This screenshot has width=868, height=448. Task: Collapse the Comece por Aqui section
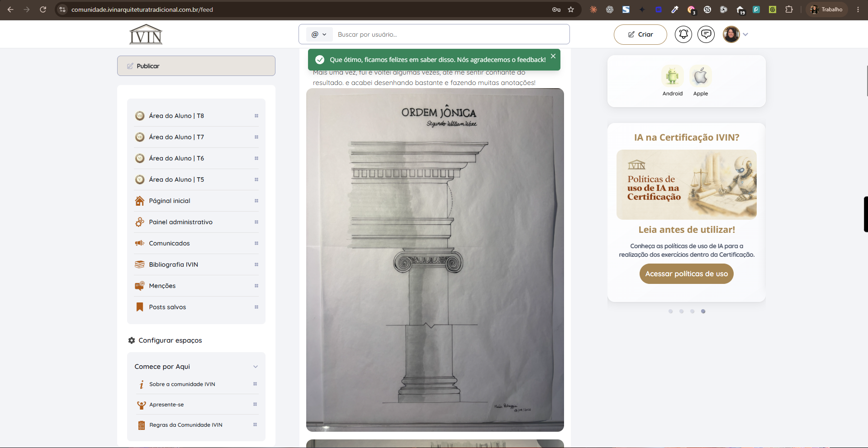click(256, 367)
